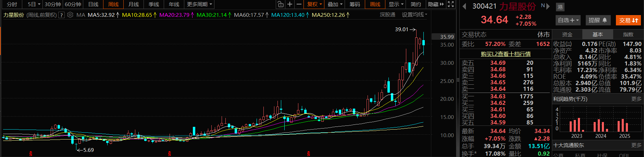Click the MA60:17.57 label
The height and width of the screenshot is (157, 644).
pos(251,15)
